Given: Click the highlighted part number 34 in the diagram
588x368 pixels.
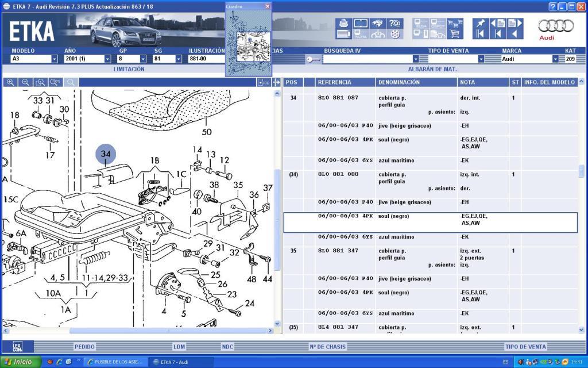Looking at the screenshot, I should tap(106, 154).
